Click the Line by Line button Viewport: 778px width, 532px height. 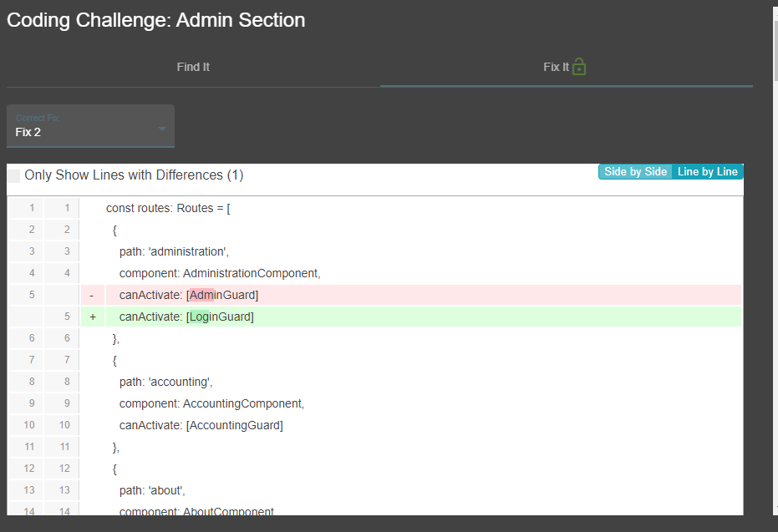[x=708, y=171]
